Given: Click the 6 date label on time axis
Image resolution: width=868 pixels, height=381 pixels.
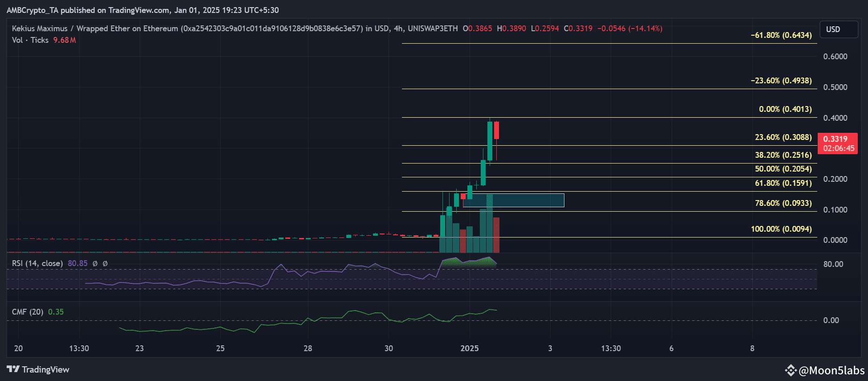Looking at the screenshot, I should tap(671, 348).
